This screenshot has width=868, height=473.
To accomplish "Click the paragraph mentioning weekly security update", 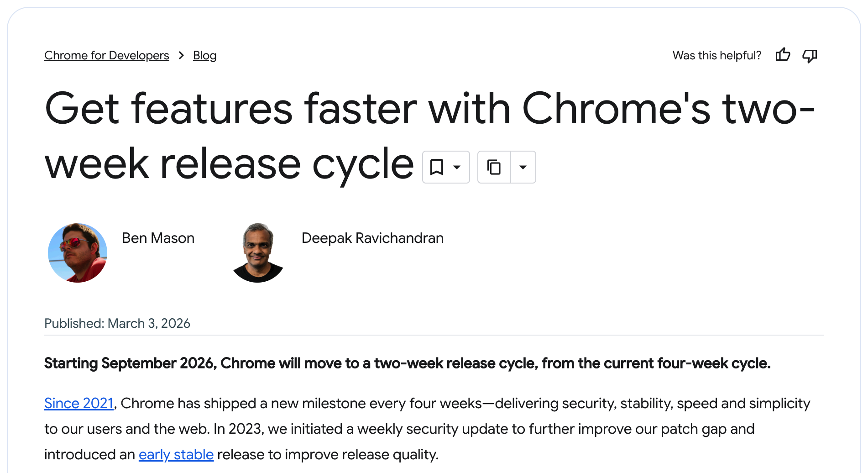I will tap(399, 429).
